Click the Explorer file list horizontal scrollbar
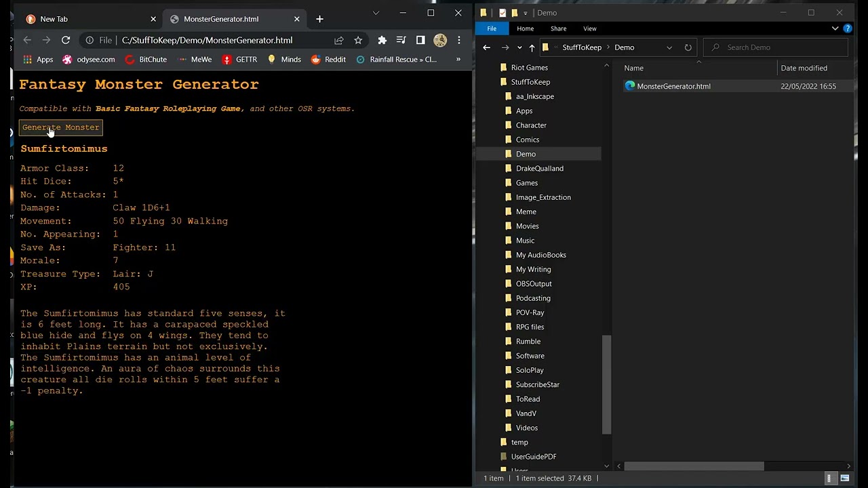The width and height of the screenshot is (868, 488). coord(694,466)
